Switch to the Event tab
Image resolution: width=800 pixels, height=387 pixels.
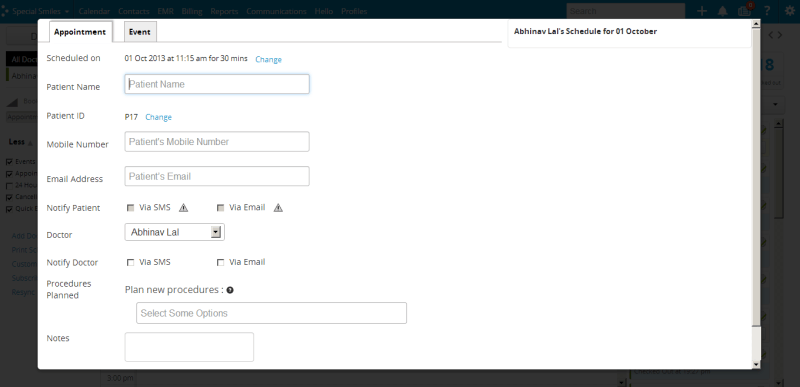tap(140, 32)
